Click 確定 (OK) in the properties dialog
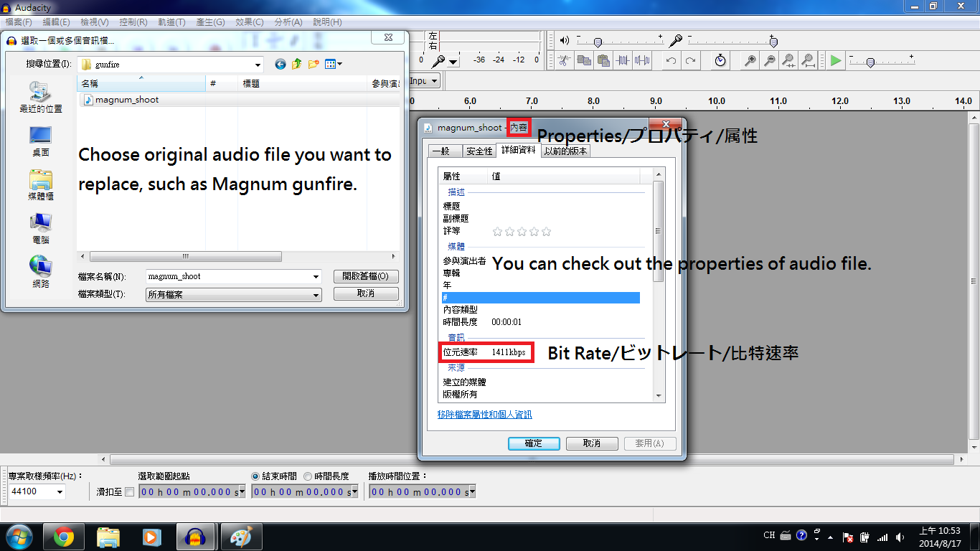 point(534,443)
